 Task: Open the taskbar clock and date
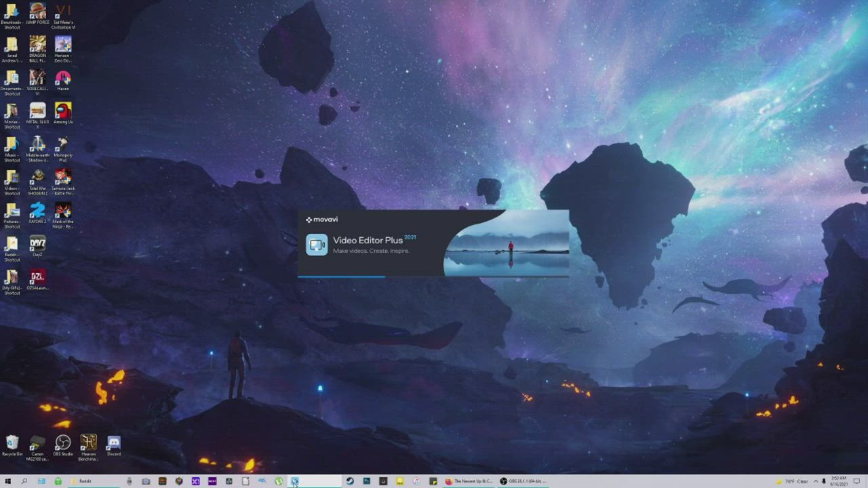pyautogui.click(x=840, y=481)
